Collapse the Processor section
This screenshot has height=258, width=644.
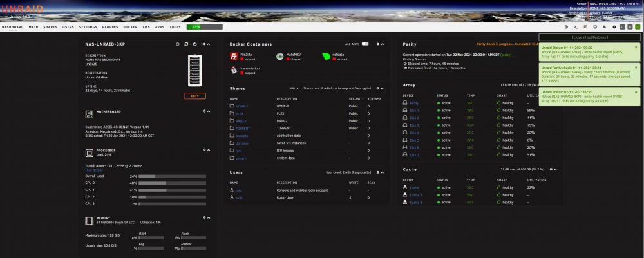point(209,150)
